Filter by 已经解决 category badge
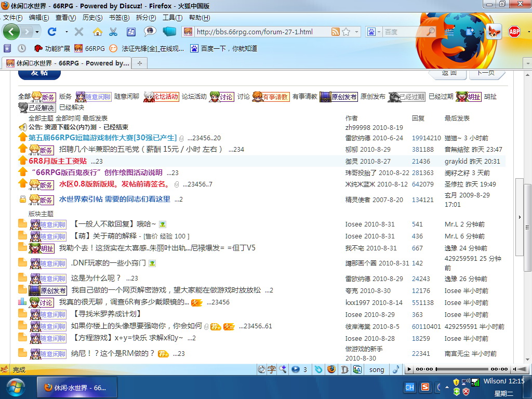Viewport: 532px width, 399px height. click(37, 108)
